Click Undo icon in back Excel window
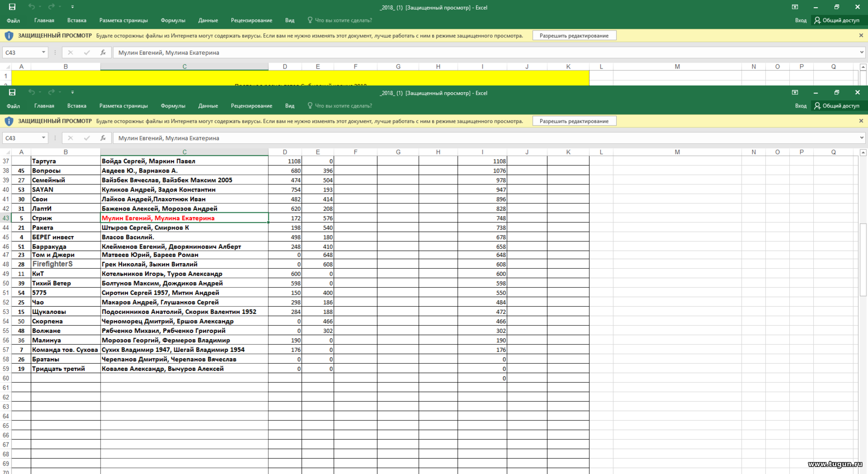Image resolution: width=868 pixels, height=474 pixels. pyautogui.click(x=31, y=7)
